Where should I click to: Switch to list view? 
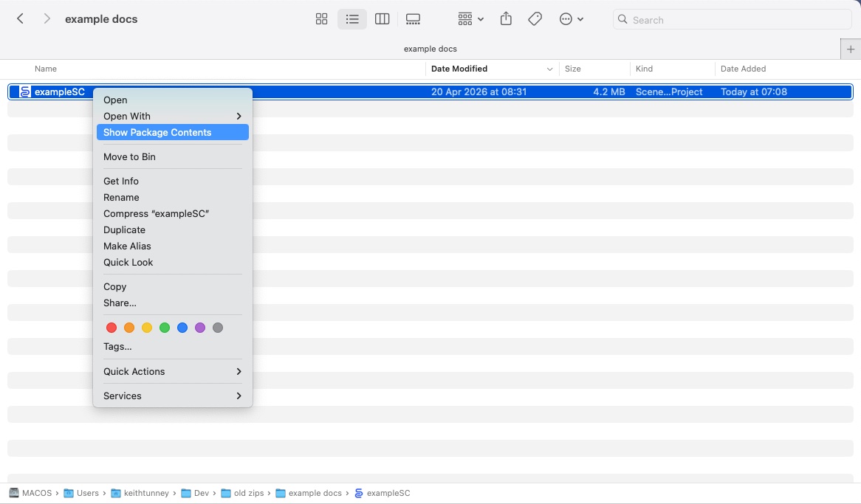click(352, 19)
